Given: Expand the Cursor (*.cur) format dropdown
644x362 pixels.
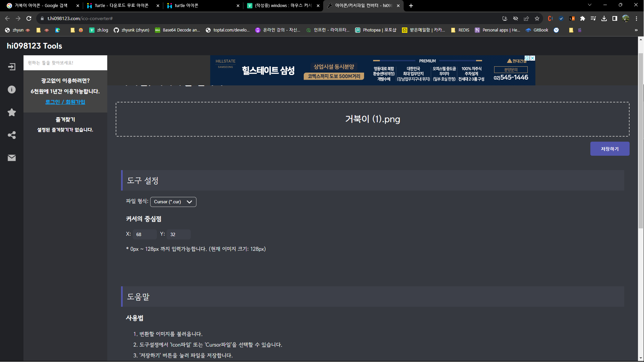Looking at the screenshot, I should 173,202.
